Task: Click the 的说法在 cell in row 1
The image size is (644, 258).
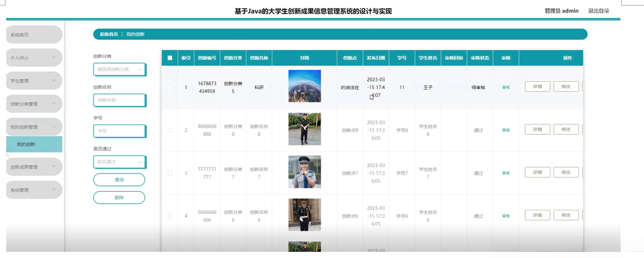Action: [x=350, y=87]
